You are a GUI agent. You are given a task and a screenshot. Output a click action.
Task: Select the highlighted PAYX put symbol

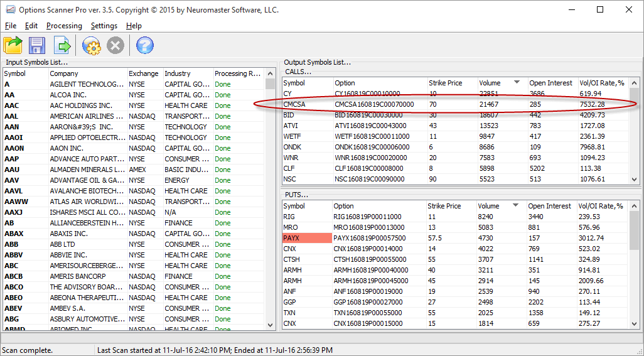307,238
